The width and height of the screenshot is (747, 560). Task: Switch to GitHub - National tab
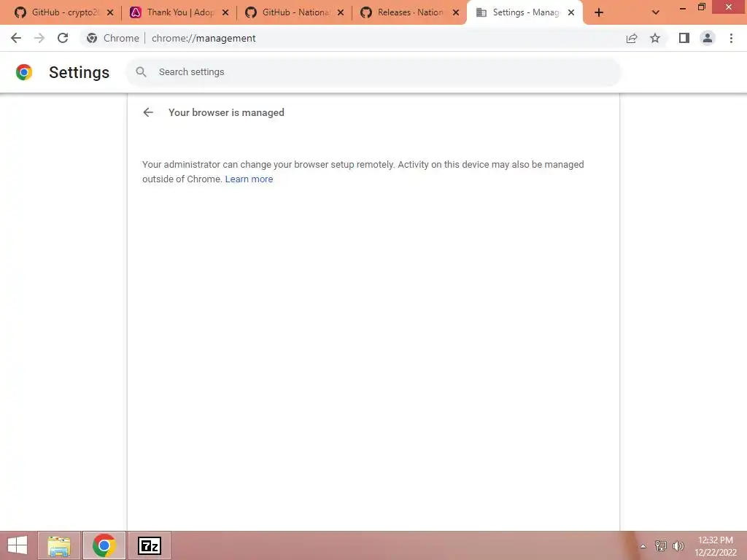(295, 12)
